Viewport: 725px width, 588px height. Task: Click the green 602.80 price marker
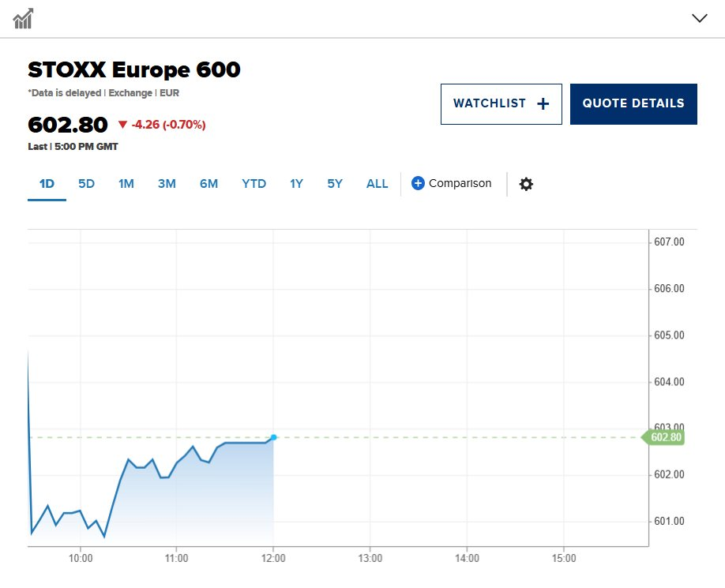[x=665, y=437]
